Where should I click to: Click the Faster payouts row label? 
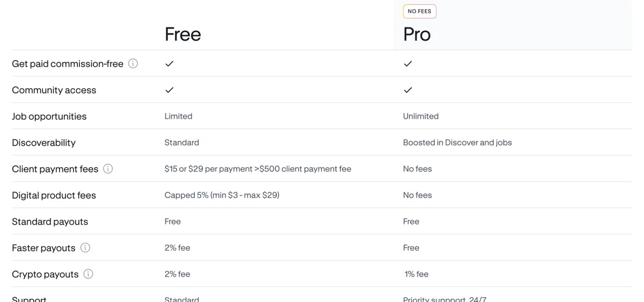[x=44, y=248]
